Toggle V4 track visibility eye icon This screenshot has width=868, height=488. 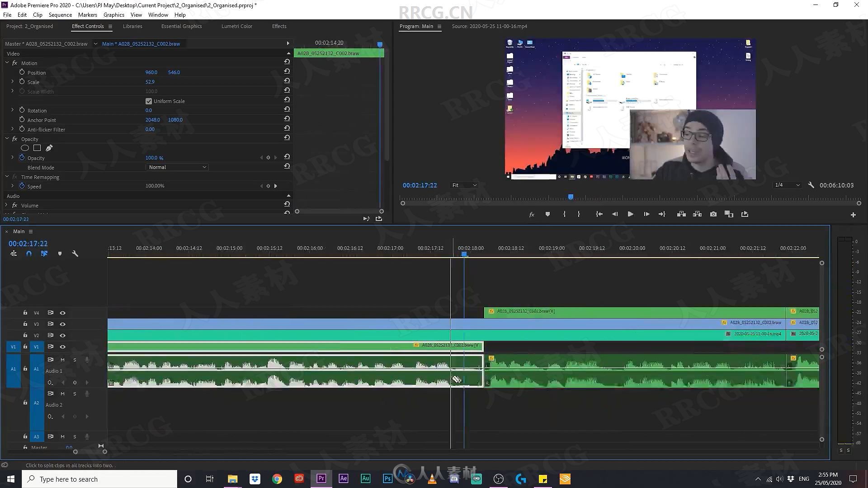(x=62, y=313)
